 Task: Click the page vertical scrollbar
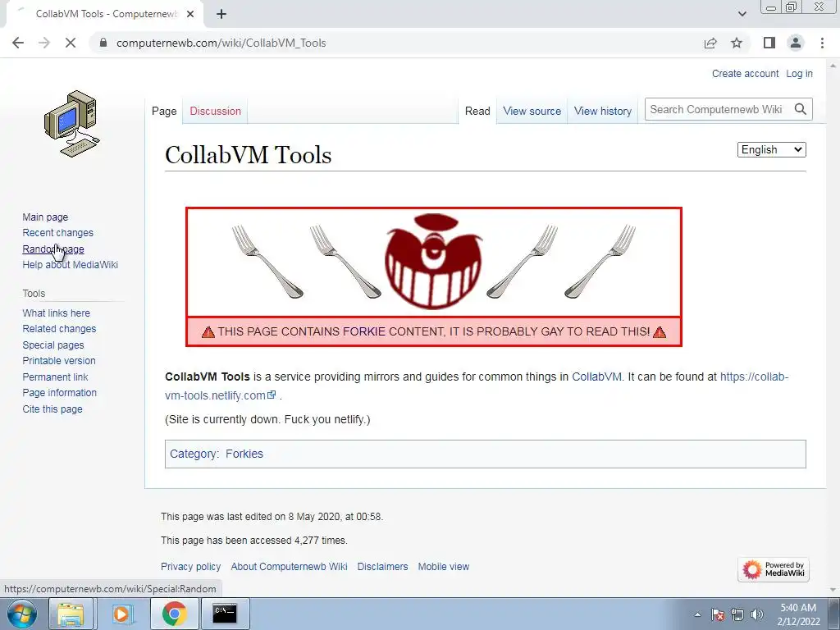click(833, 326)
